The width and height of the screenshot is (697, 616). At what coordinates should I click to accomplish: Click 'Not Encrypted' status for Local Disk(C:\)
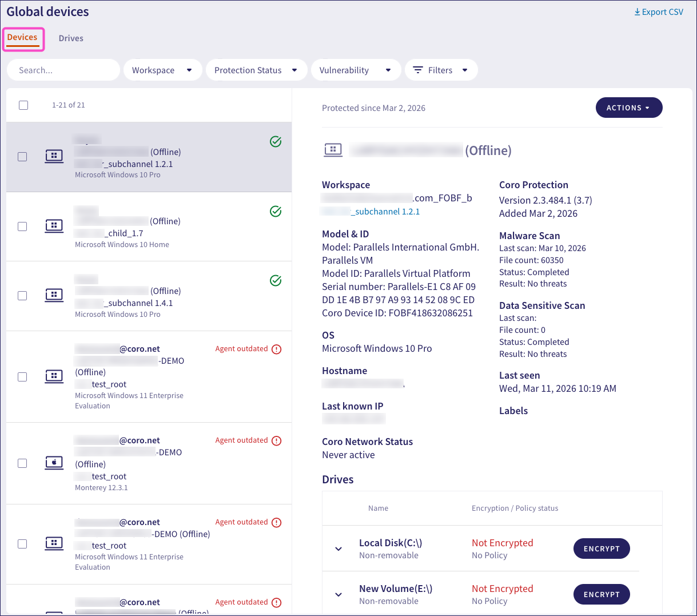503,543
